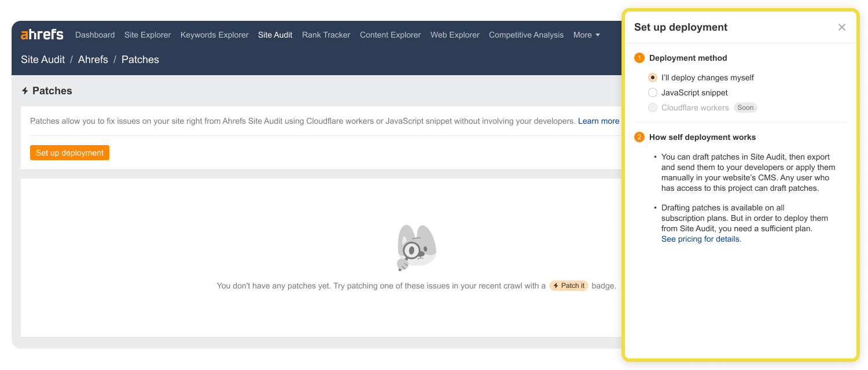
Task: Click the magnifying-glass mascot illustration
Action: tap(415, 247)
